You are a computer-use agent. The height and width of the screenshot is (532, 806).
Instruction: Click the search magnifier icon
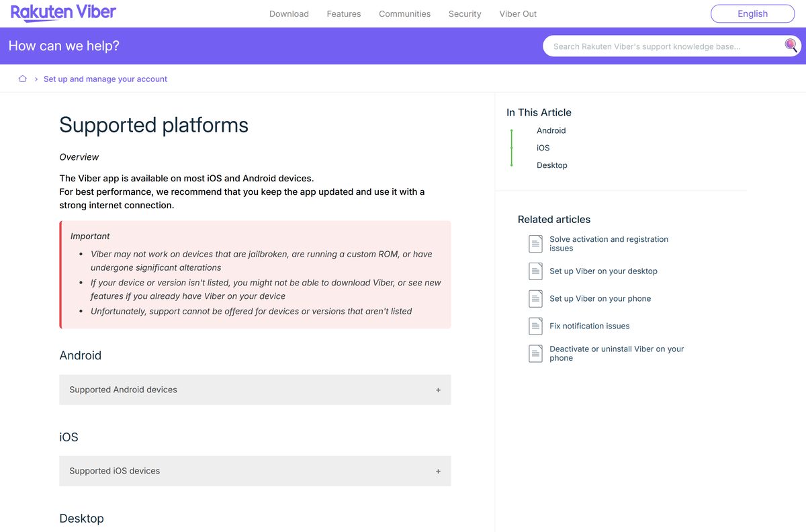click(x=791, y=46)
